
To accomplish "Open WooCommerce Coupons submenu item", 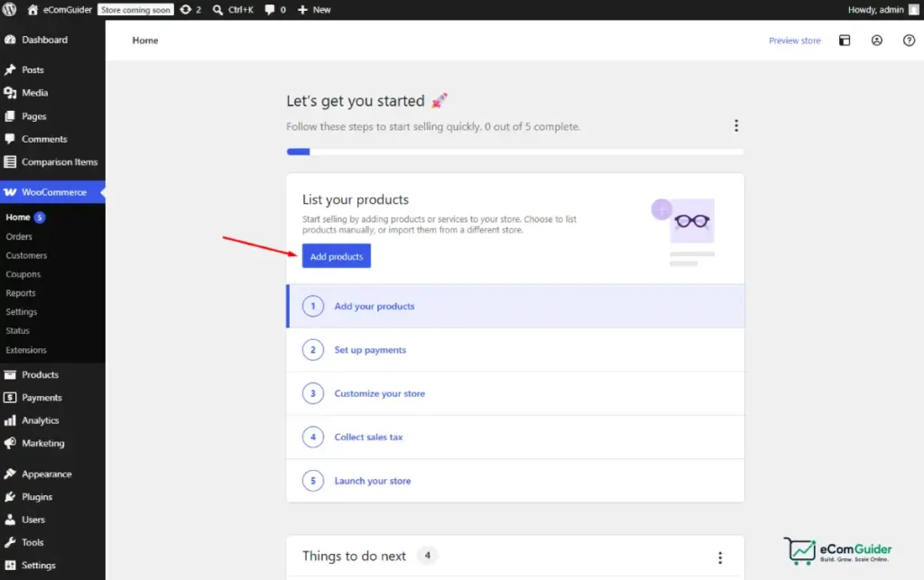I will (23, 274).
